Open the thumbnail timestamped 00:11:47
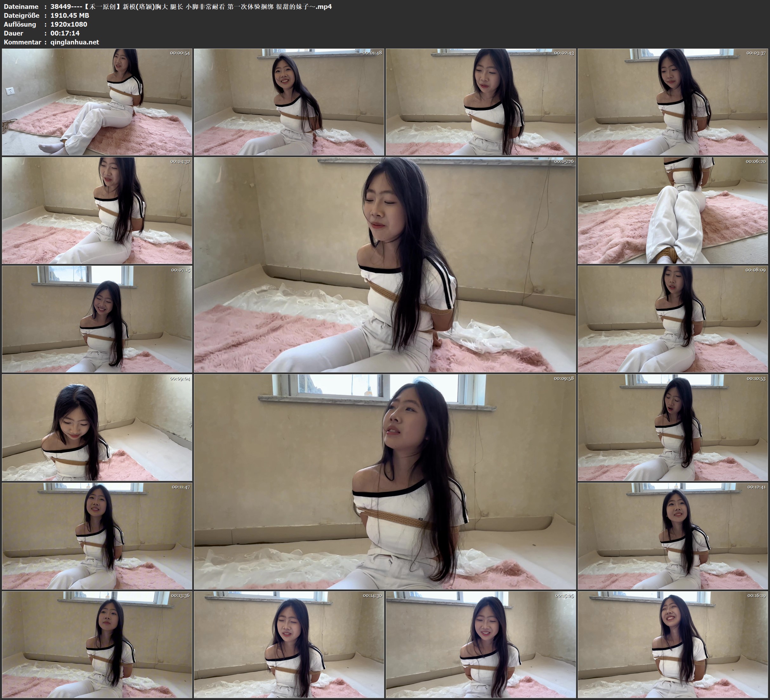The height and width of the screenshot is (700, 770). click(x=97, y=536)
